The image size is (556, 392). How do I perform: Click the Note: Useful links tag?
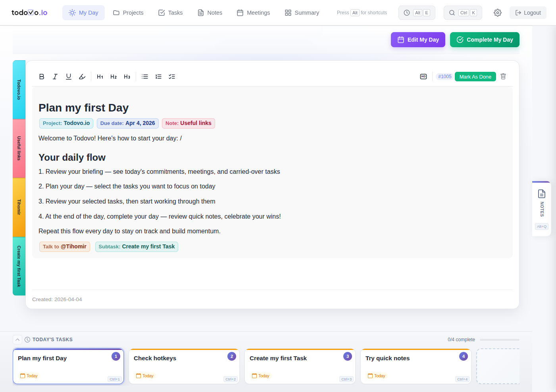189,123
